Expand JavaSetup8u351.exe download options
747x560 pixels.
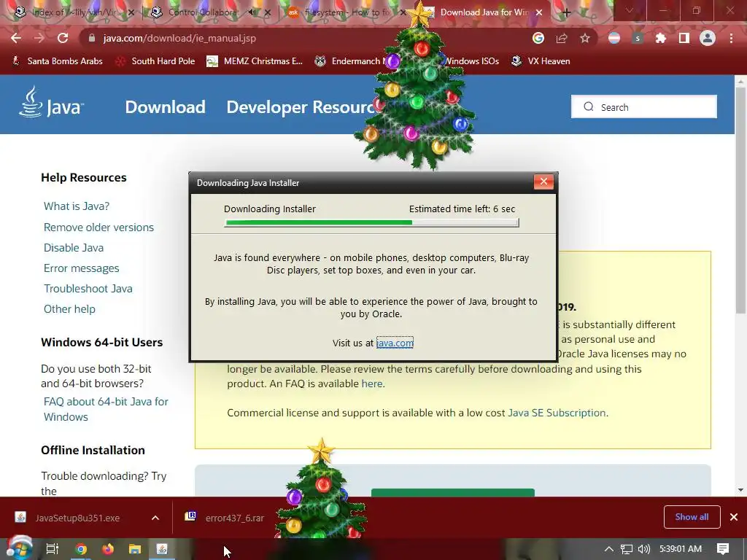point(155,518)
